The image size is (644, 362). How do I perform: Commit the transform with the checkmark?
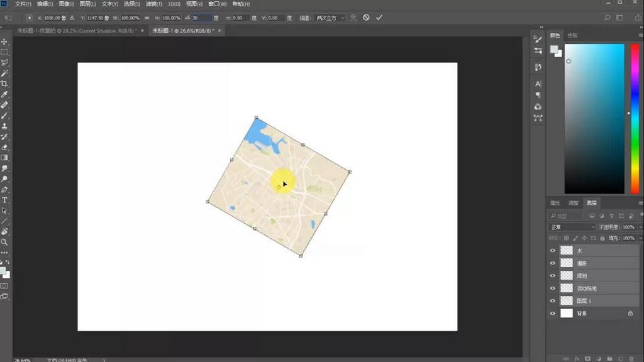pyautogui.click(x=379, y=18)
